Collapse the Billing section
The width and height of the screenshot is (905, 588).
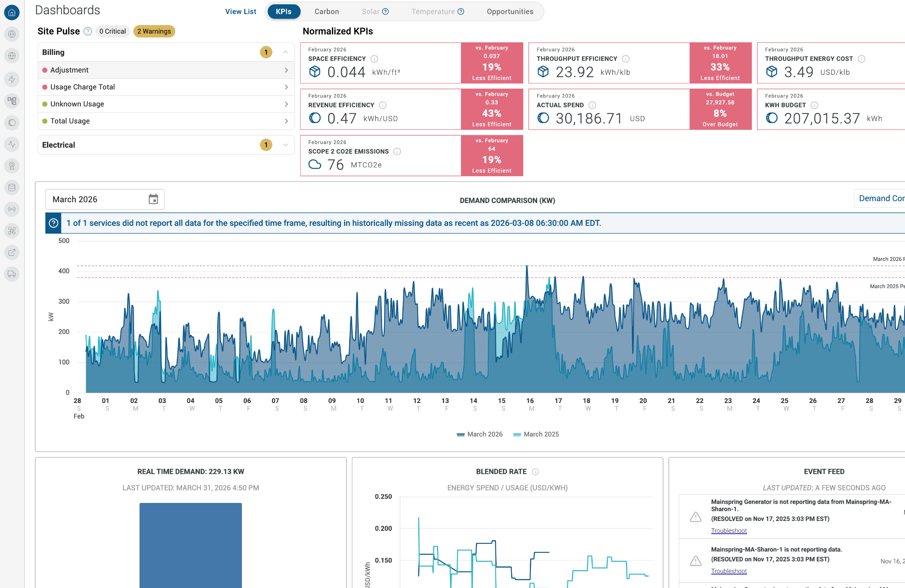[285, 52]
